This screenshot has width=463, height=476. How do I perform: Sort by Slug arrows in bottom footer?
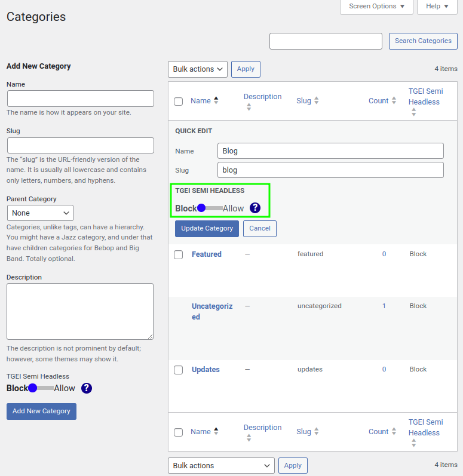317,431
